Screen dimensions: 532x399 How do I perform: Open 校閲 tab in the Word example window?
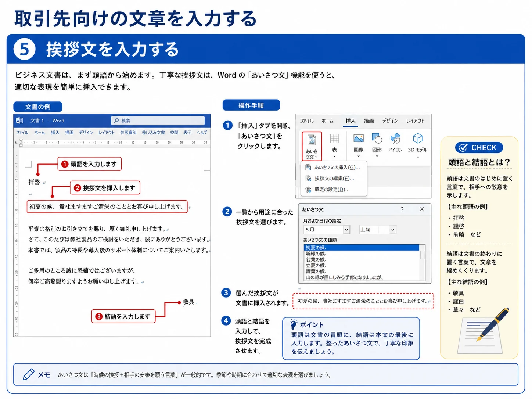click(x=174, y=133)
